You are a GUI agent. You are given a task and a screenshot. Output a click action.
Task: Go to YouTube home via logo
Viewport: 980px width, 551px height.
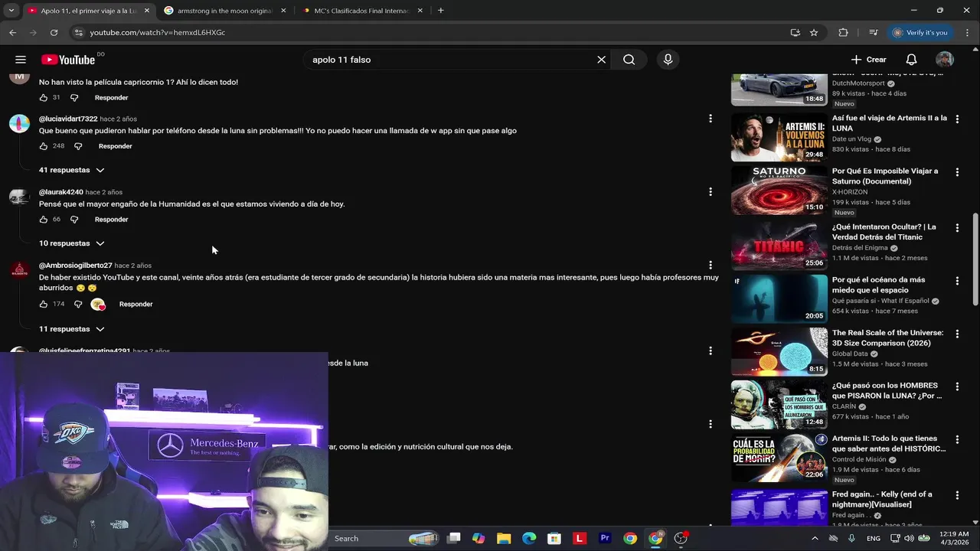tap(68, 60)
